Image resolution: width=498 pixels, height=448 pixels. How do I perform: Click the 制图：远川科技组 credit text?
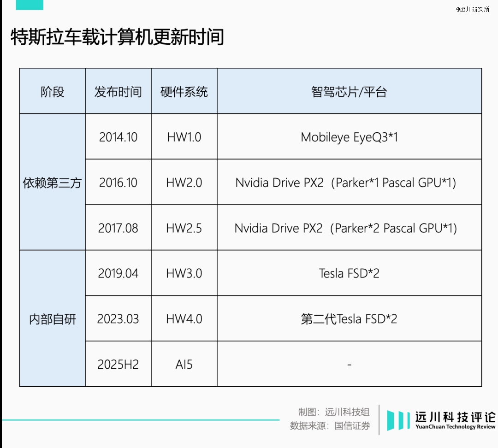point(334,412)
